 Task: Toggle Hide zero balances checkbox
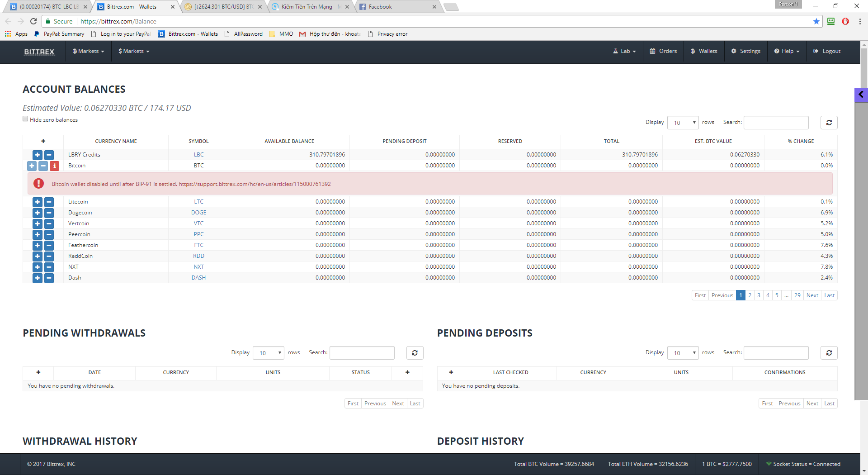pyautogui.click(x=25, y=119)
